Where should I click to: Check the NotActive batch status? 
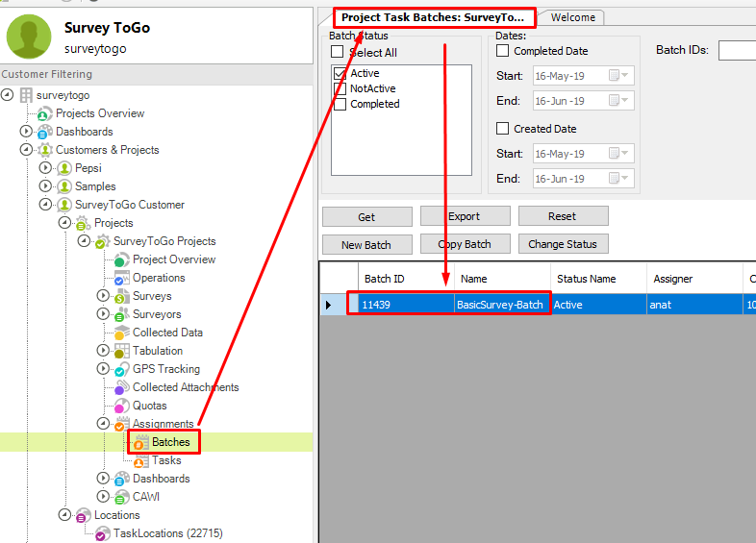340,88
